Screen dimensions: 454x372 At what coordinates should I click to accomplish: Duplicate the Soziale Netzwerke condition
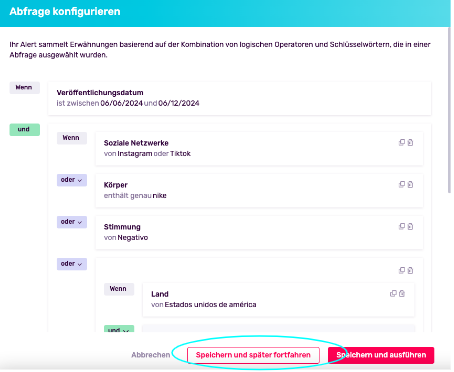tap(402, 143)
